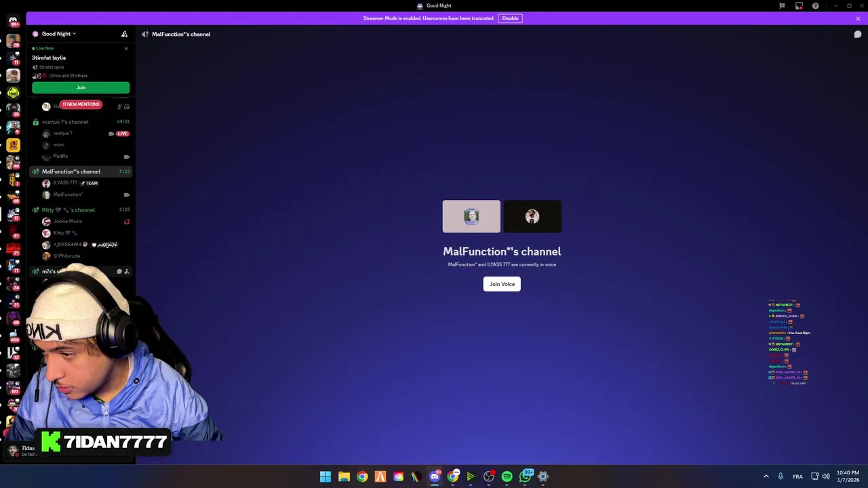This screenshot has width=868, height=488.
Task: Select the LIVE badge on veenus
Action: coord(123,134)
